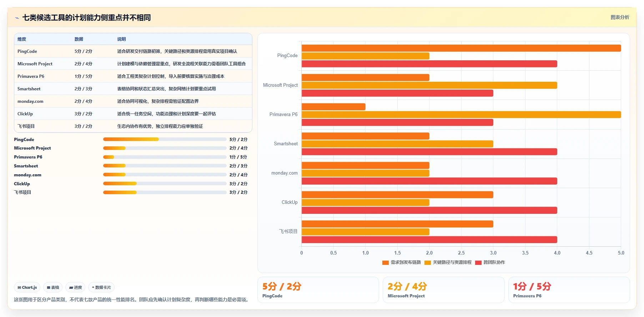Open the PingCode 5分 / 2分 data card
This screenshot has height=317, width=644.
[x=318, y=290]
